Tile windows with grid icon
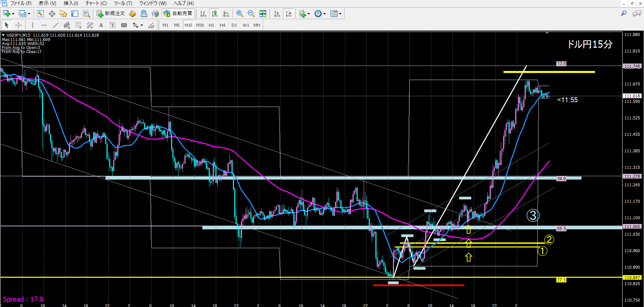The image size is (644, 307). point(263,14)
